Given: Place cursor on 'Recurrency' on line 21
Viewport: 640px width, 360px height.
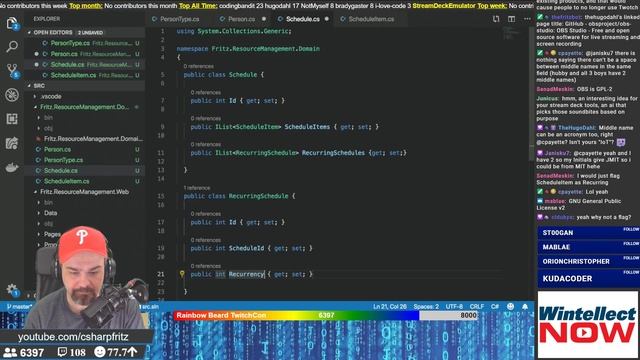Looking at the screenshot, I should point(246,274).
